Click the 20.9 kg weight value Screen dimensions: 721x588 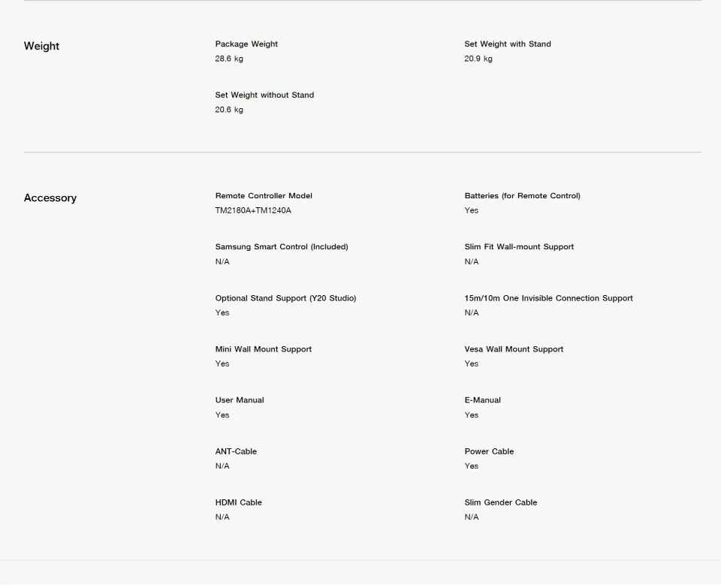tap(478, 59)
